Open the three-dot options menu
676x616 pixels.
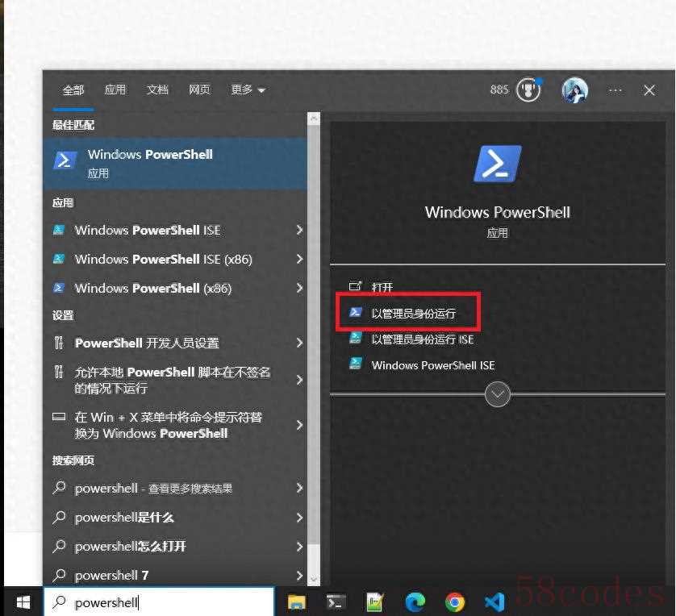click(x=615, y=90)
